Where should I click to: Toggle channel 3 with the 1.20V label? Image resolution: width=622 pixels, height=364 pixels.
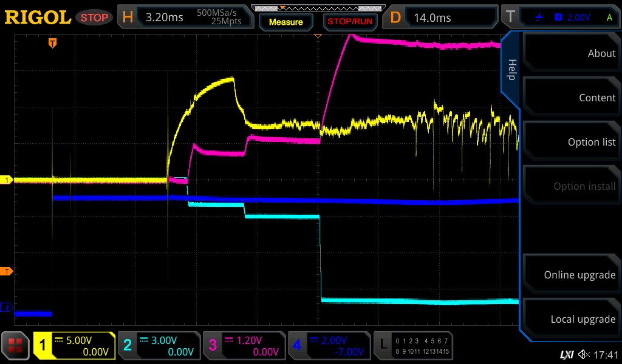pos(244,346)
